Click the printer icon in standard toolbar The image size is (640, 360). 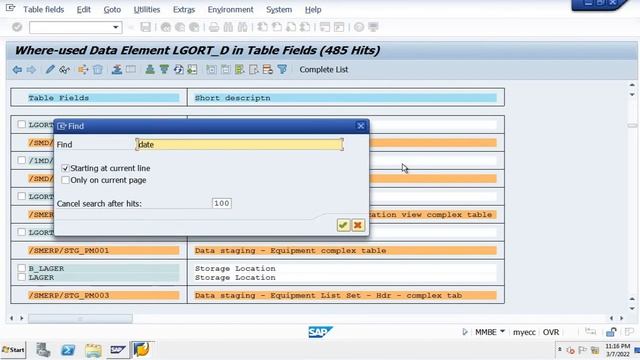click(213, 27)
